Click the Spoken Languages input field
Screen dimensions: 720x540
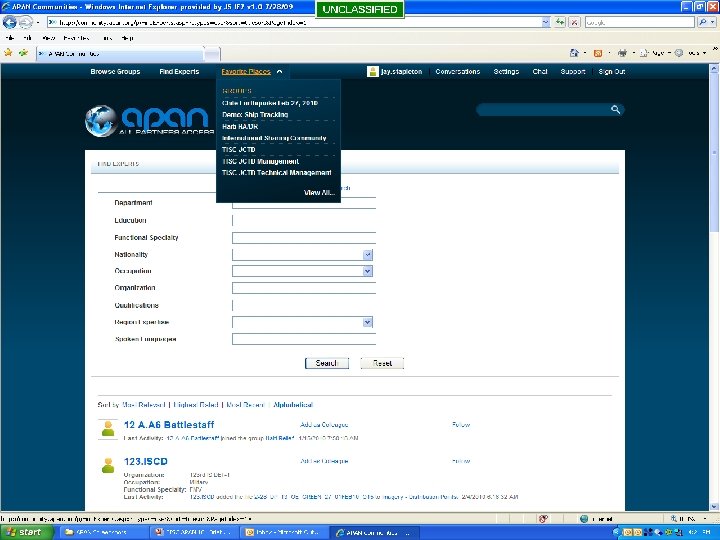(x=304, y=339)
